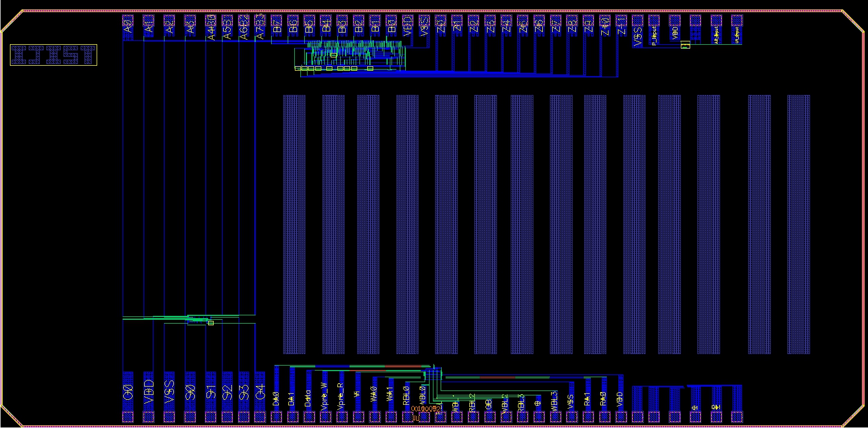Click the WBL0 pad label
This screenshot has width=868, height=428.
[x=423, y=396]
